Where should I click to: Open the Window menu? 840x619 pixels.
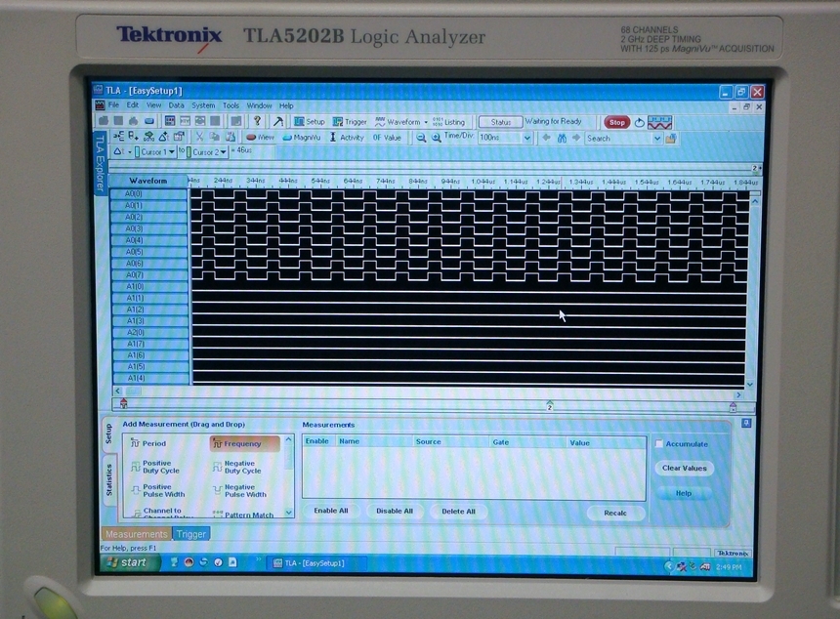259,106
